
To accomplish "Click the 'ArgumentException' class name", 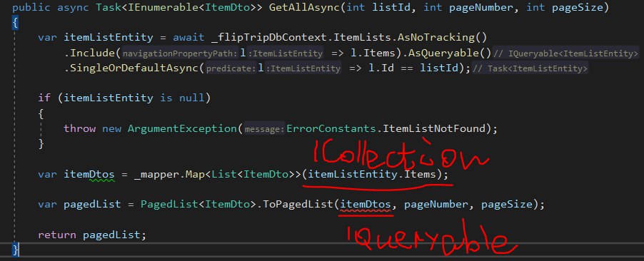I will tap(182, 128).
